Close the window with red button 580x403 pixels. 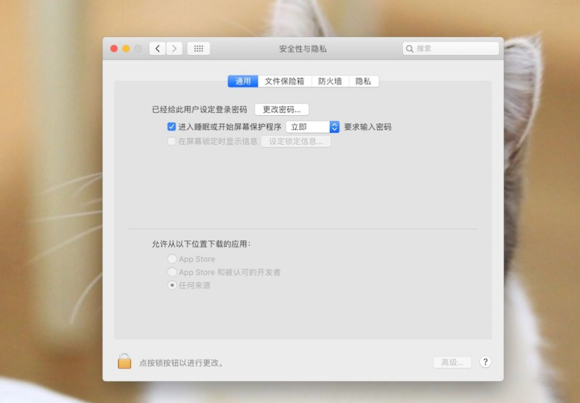[114, 48]
